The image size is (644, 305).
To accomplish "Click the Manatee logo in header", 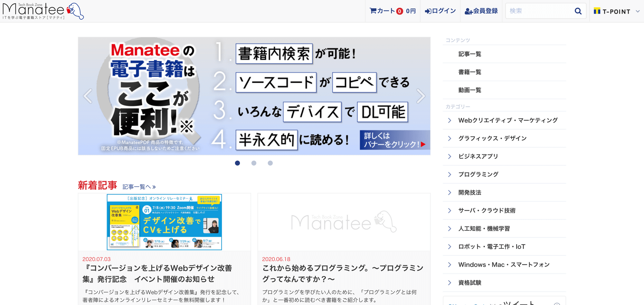I will 43,11.
